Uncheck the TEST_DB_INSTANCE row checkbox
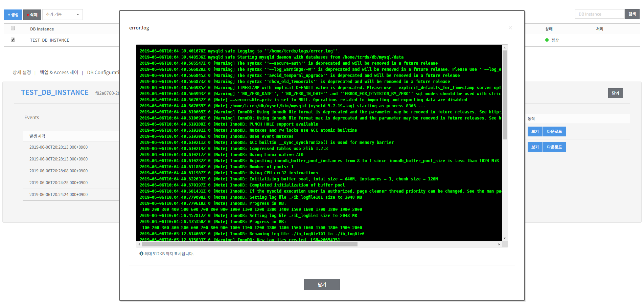The height and width of the screenshot is (307, 644). point(13,40)
